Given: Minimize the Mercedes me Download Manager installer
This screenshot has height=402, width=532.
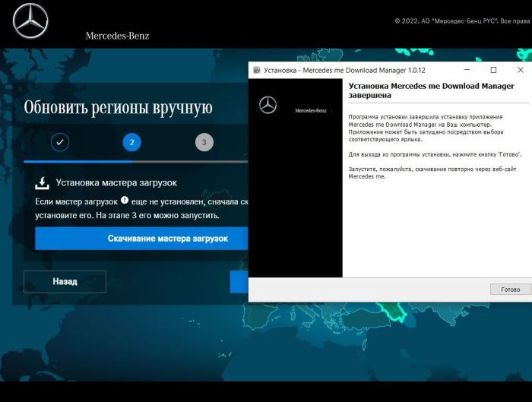Looking at the screenshot, I should pos(467,70).
